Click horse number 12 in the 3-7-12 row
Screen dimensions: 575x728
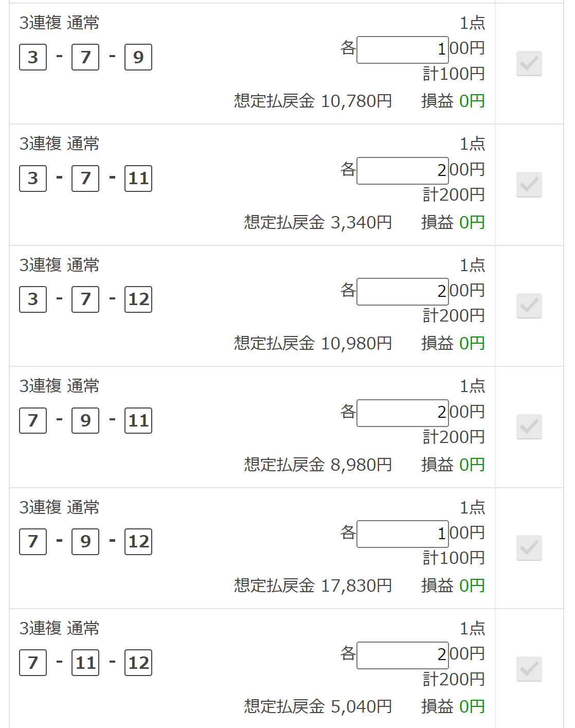pyautogui.click(x=138, y=299)
